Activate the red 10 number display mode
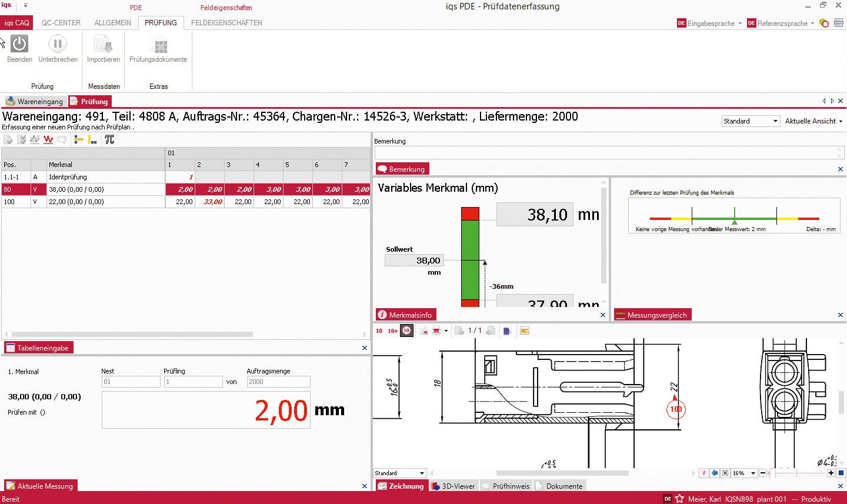 379,331
